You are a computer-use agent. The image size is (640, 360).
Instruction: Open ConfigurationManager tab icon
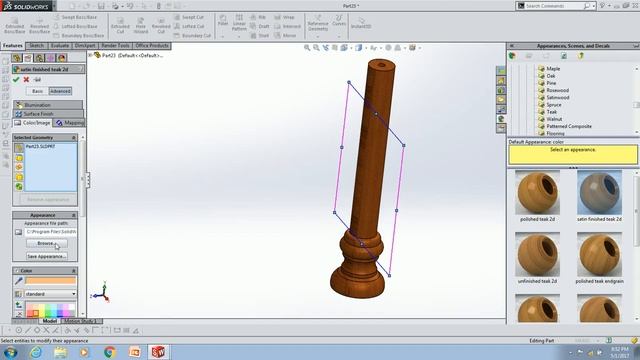click(x=39, y=58)
